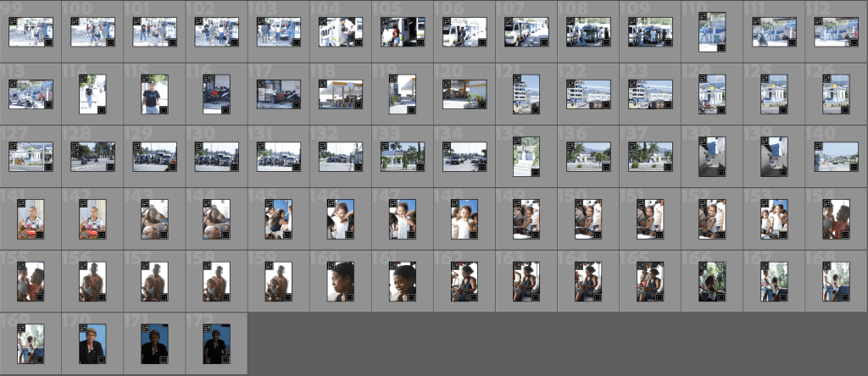Image resolution: width=868 pixels, height=376 pixels.
Task: Select the smiling profile portrait thumbnail 161
Action: (x=402, y=282)
